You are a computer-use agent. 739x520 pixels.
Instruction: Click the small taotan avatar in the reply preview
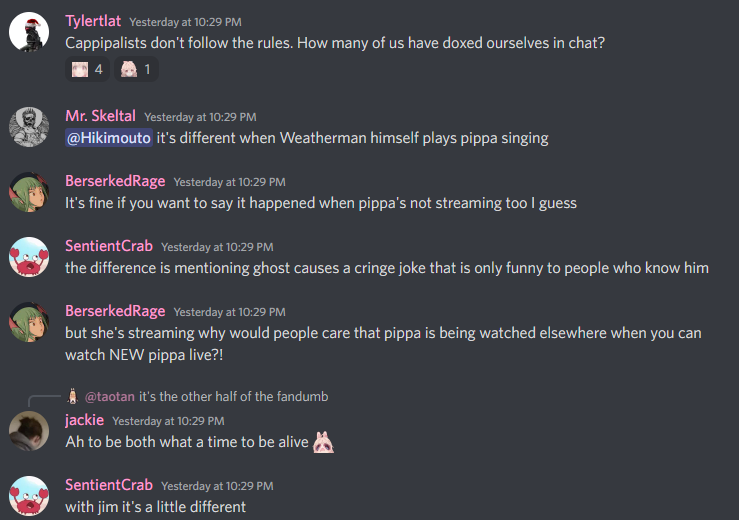click(x=72, y=396)
